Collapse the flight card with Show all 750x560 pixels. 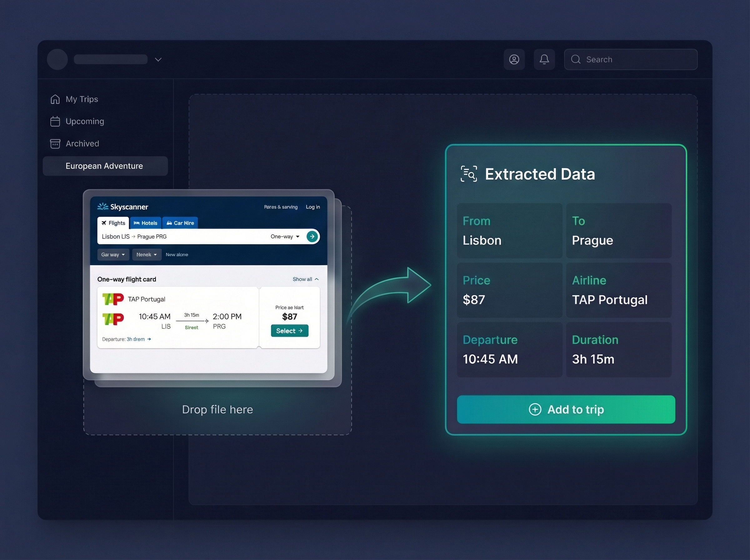[305, 279]
